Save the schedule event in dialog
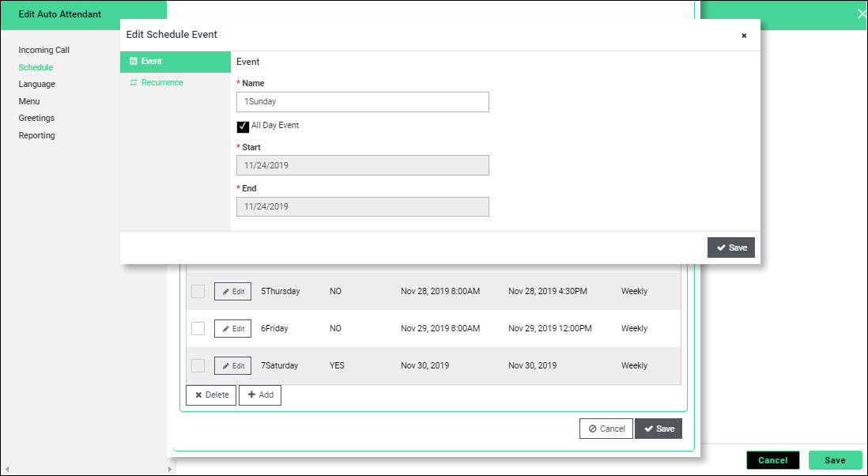Image resolution: width=868 pixels, height=476 pixels. (x=731, y=247)
